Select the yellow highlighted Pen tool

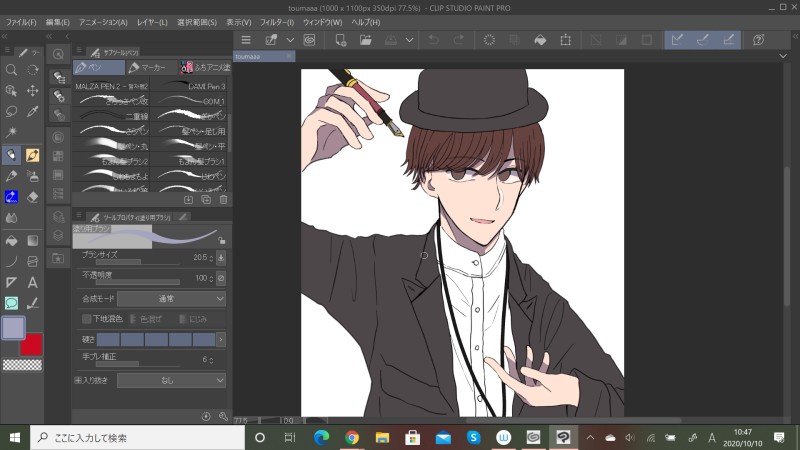pos(33,155)
